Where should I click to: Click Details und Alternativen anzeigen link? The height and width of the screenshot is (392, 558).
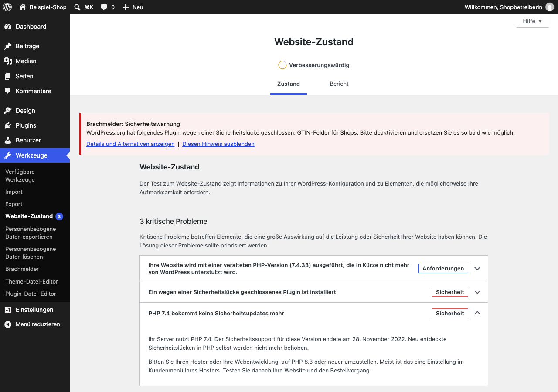(130, 144)
